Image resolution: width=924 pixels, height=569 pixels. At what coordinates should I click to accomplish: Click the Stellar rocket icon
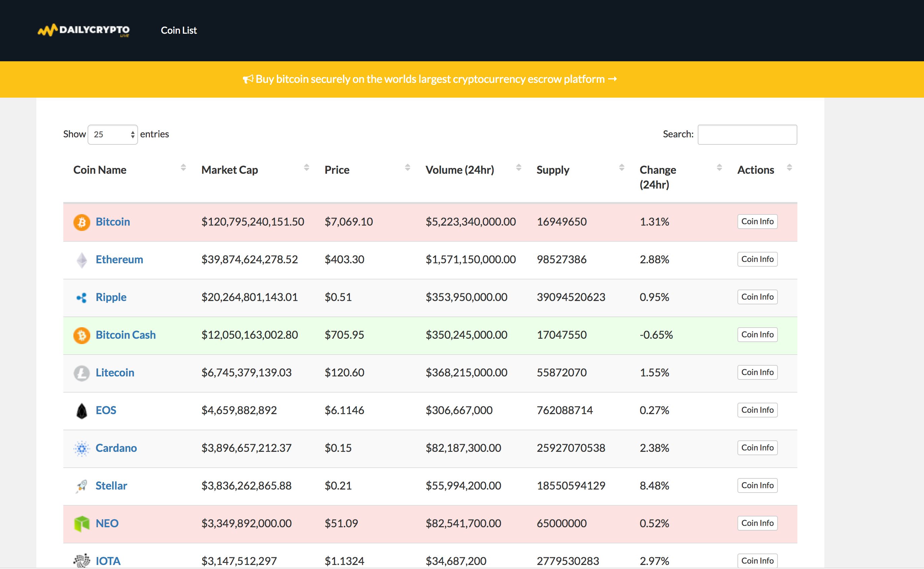coord(82,486)
